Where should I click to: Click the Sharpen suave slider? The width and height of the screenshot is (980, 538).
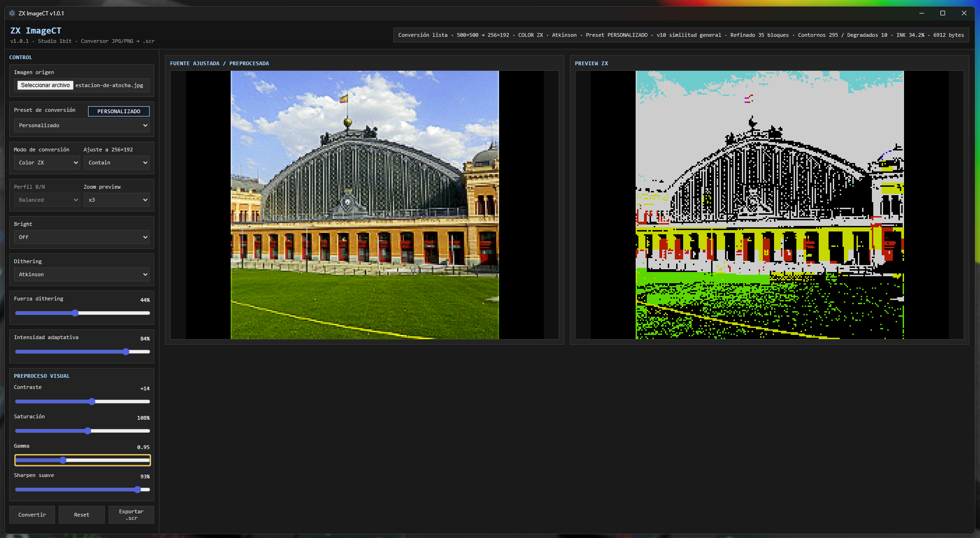coord(82,490)
